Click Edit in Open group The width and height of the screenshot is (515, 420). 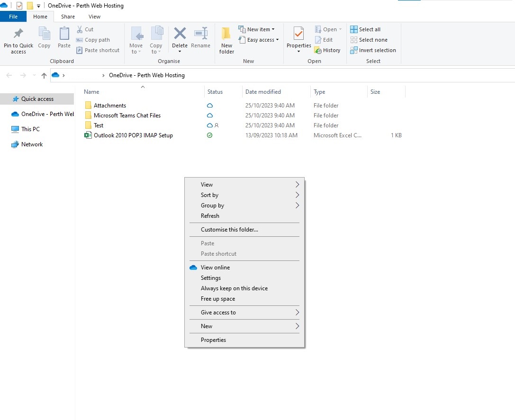tap(324, 40)
